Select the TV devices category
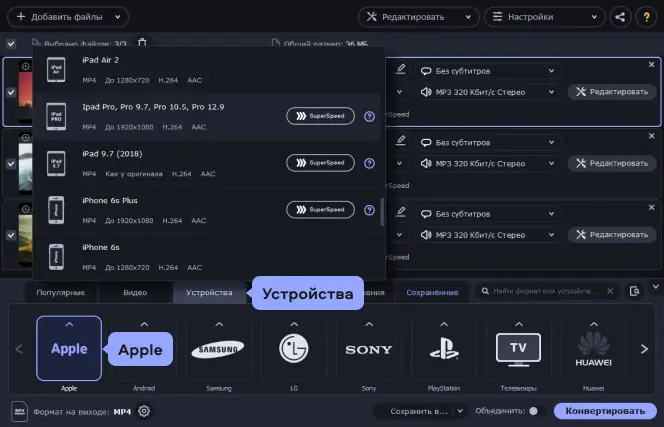The height and width of the screenshot is (427, 664). [x=519, y=349]
